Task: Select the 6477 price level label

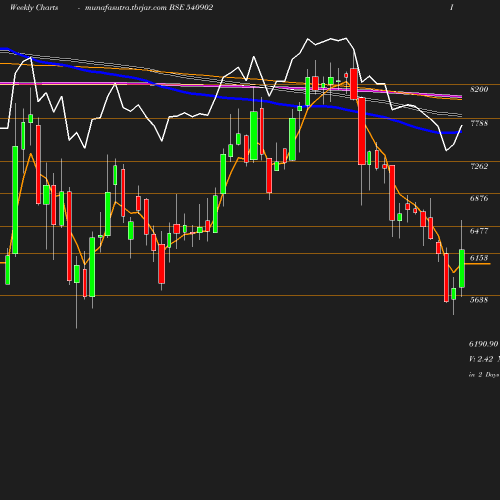Action: 479,231
